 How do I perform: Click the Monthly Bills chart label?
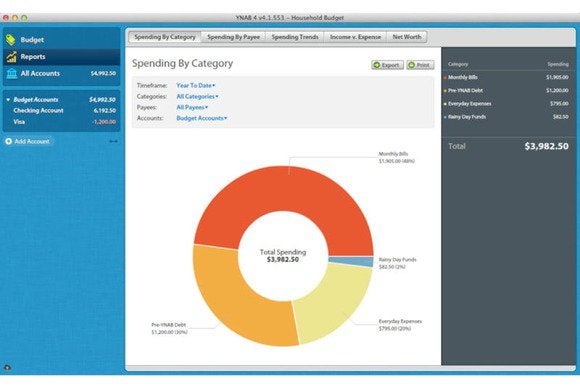396,158
